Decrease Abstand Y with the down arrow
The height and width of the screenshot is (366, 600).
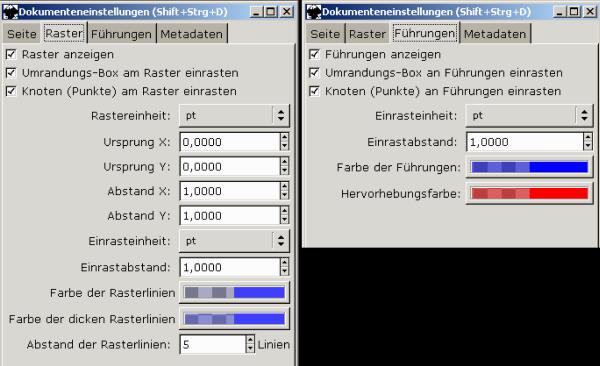(x=284, y=220)
